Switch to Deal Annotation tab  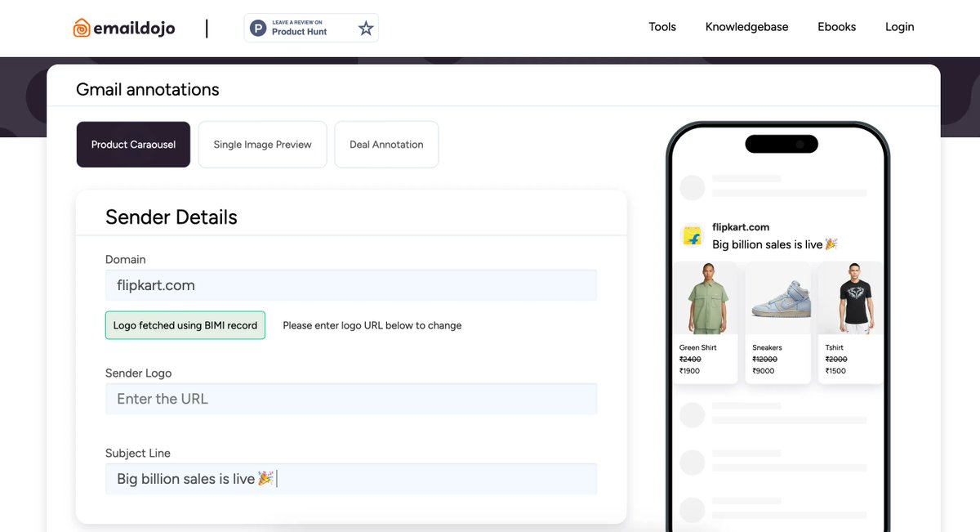(386, 145)
